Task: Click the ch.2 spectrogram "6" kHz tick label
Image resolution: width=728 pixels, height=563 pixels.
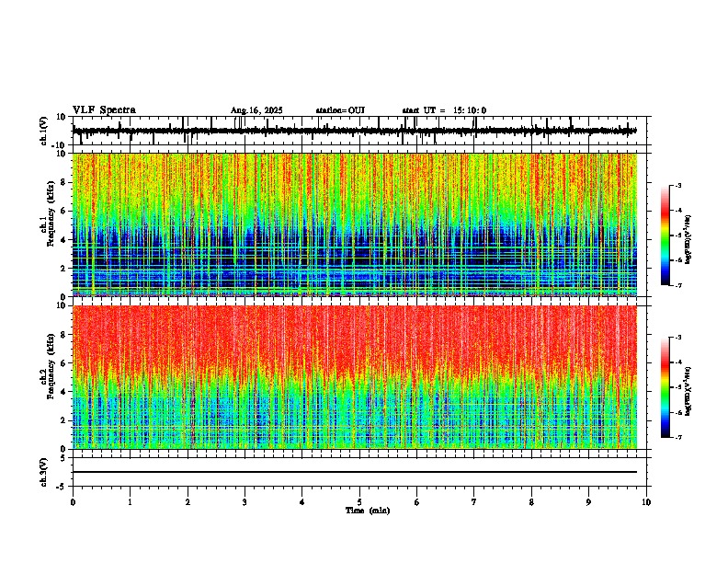Action: (64, 362)
